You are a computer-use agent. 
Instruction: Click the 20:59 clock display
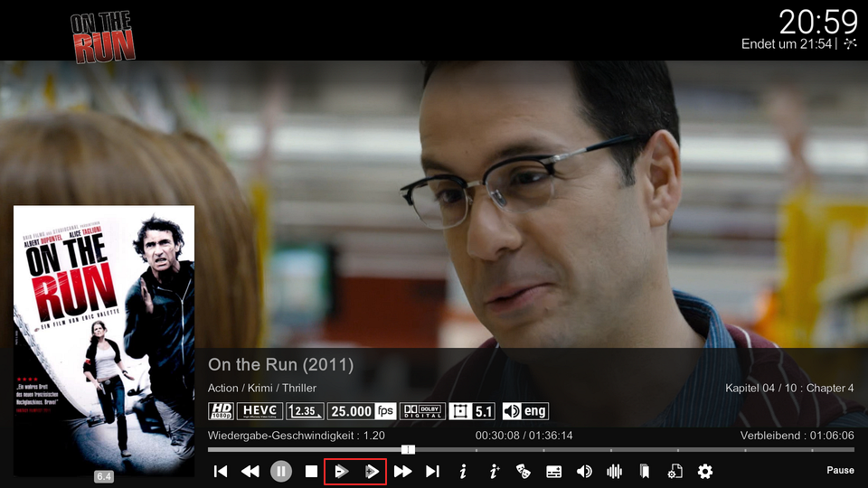pyautogui.click(x=818, y=22)
